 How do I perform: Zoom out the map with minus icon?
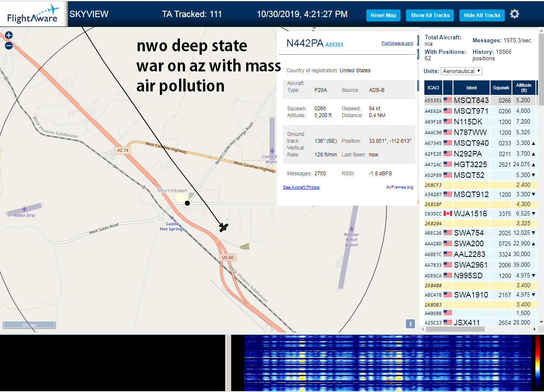[x=9, y=46]
